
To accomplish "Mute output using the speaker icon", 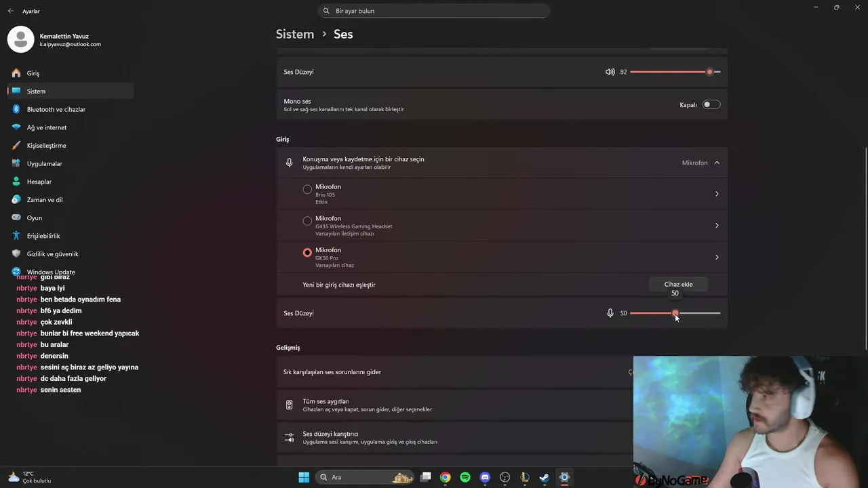I will (610, 72).
